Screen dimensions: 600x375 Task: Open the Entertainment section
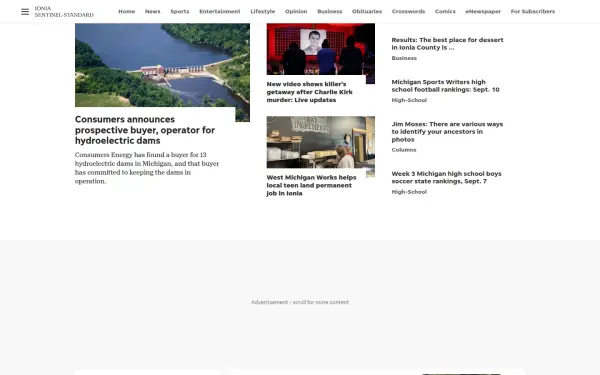coord(220,11)
